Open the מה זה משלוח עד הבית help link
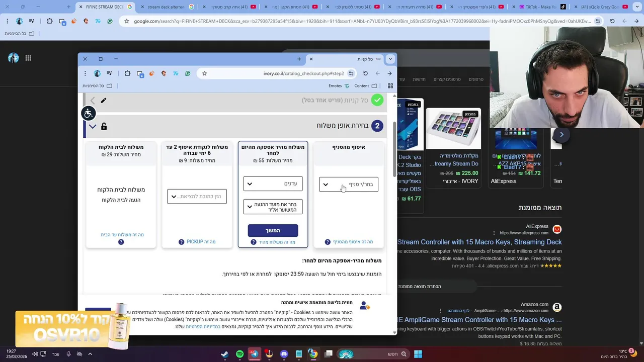This screenshot has width=644, height=362. point(122,235)
